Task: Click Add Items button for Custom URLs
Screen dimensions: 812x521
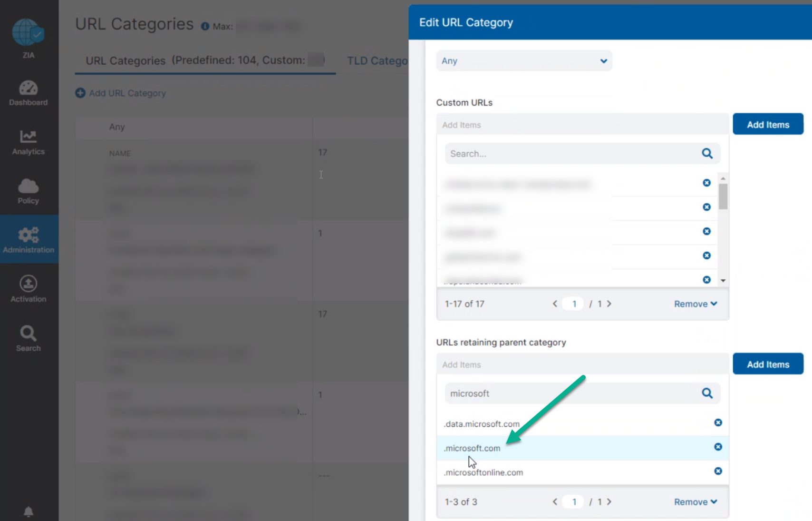Action: (x=768, y=124)
